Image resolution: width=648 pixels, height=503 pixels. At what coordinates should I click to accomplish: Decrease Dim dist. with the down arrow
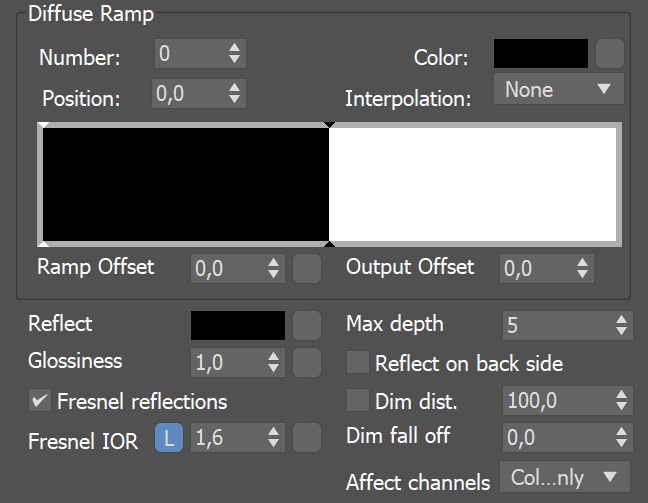(621, 406)
